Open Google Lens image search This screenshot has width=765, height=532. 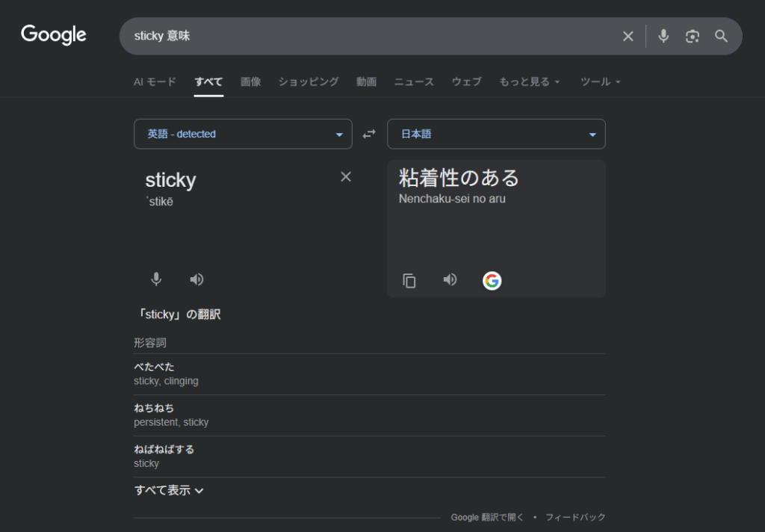(693, 36)
